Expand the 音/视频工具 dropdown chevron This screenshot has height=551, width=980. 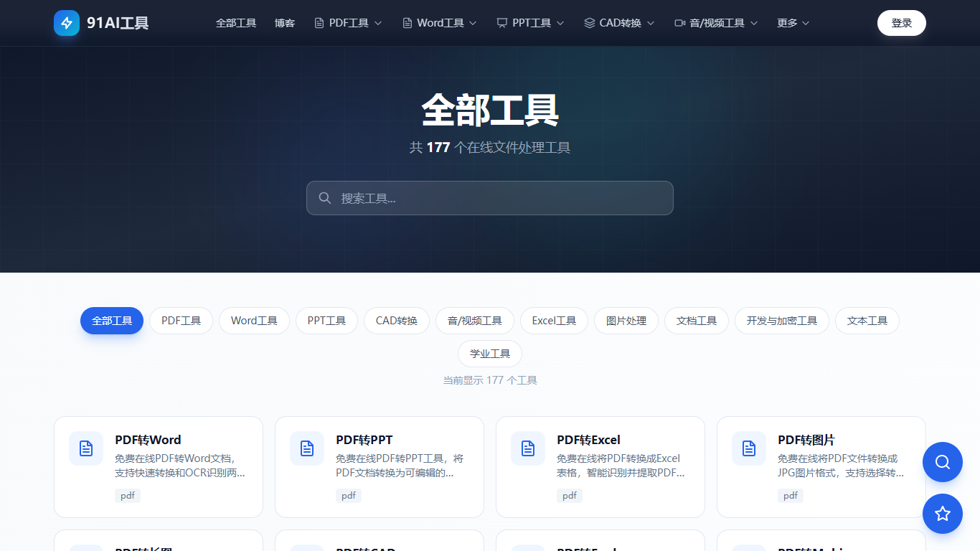point(754,23)
